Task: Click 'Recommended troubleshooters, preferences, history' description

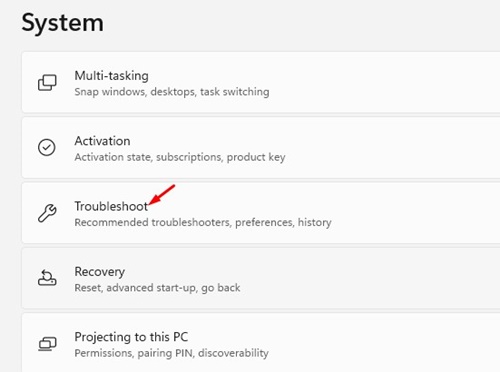Action: (x=203, y=222)
